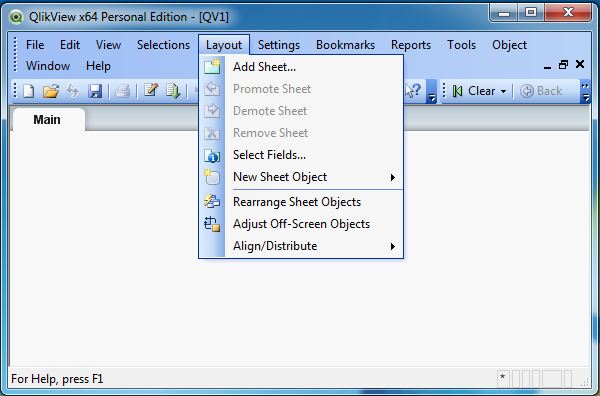This screenshot has height=396, width=600.
Task: Open the Settings menu
Action: coord(279,45)
